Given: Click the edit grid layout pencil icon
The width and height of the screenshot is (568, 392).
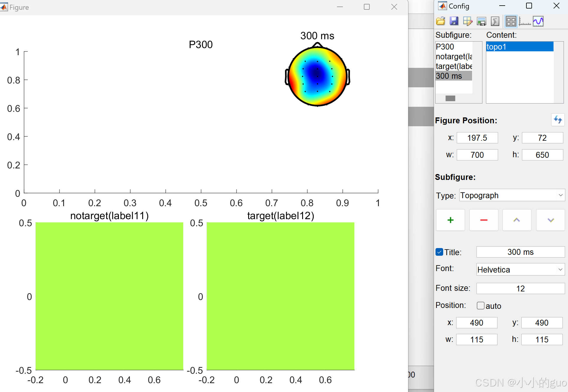Looking at the screenshot, I should coord(468,21).
